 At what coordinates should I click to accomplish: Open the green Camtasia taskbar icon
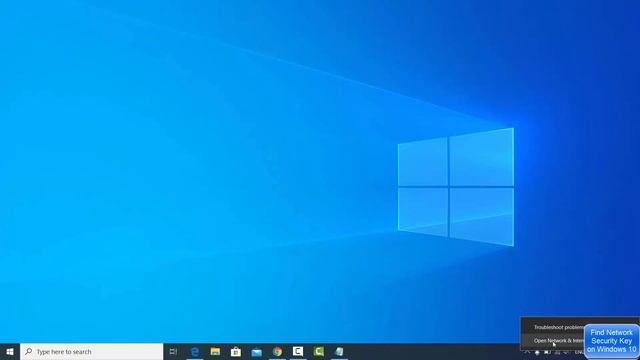coord(318,351)
